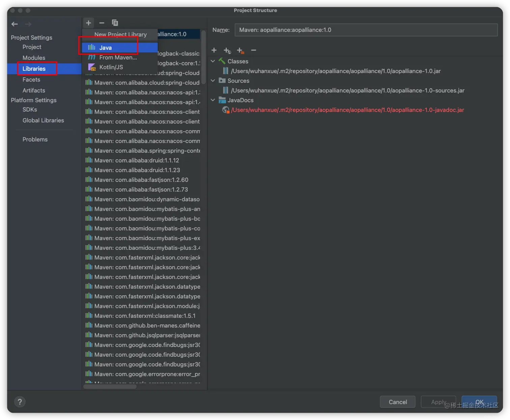
Task: Select the red aopalliance-1.0-javadoc.jar path
Action: pyautogui.click(x=347, y=110)
